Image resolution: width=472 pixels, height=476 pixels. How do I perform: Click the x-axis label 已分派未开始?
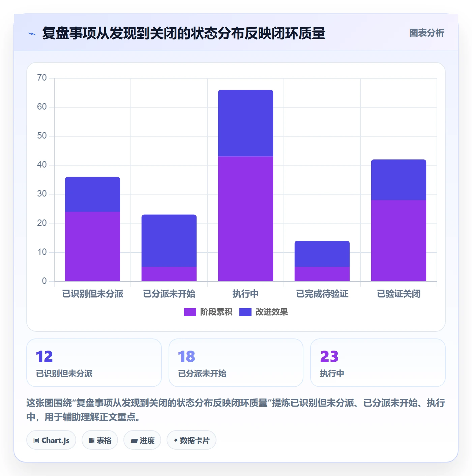tap(169, 294)
